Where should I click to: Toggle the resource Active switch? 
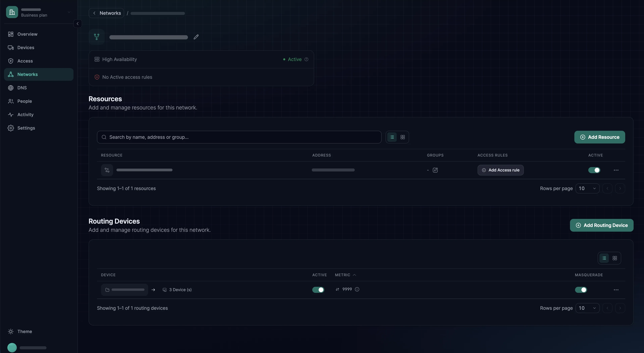click(x=594, y=170)
